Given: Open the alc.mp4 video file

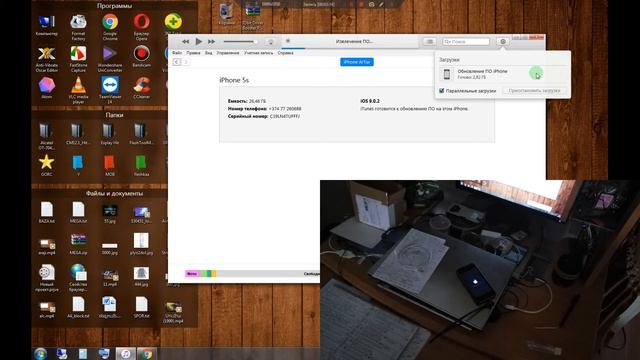Looking at the screenshot, I should pos(47,310).
